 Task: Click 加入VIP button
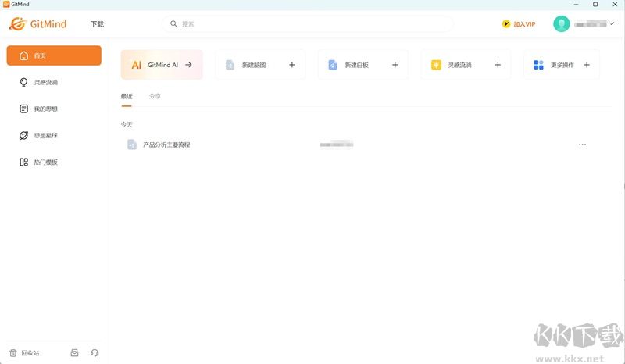pos(519,24)
